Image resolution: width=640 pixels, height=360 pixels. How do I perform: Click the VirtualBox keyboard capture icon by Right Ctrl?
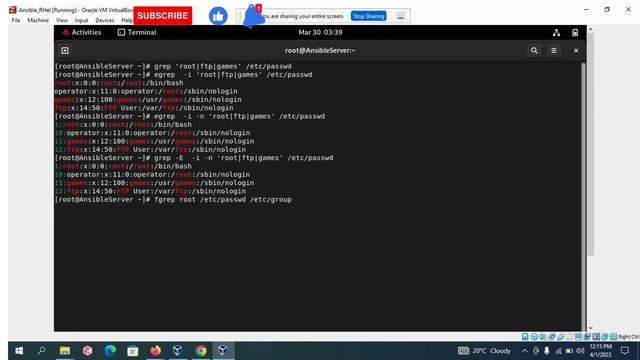tap(613, 337)
